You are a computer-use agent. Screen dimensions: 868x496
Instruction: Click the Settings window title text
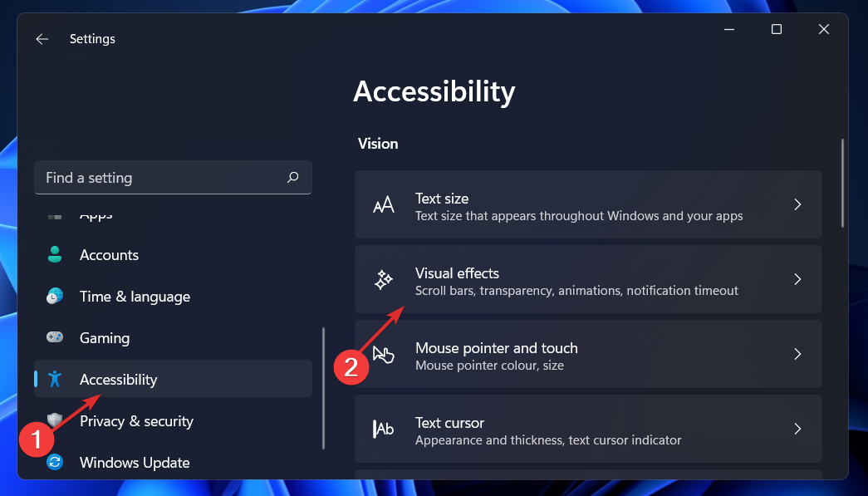click(92, 39)
